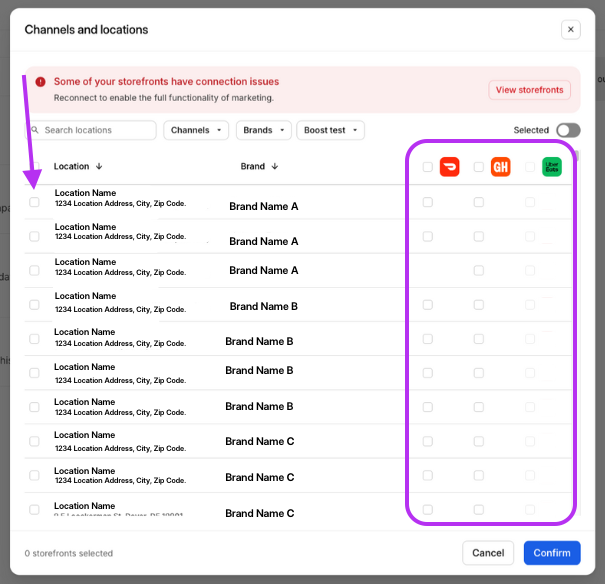The height and width of the screenshot is (584, 605).
Task: Click the Grubhub channel logo icon
Action: click(x=500, y=167)
